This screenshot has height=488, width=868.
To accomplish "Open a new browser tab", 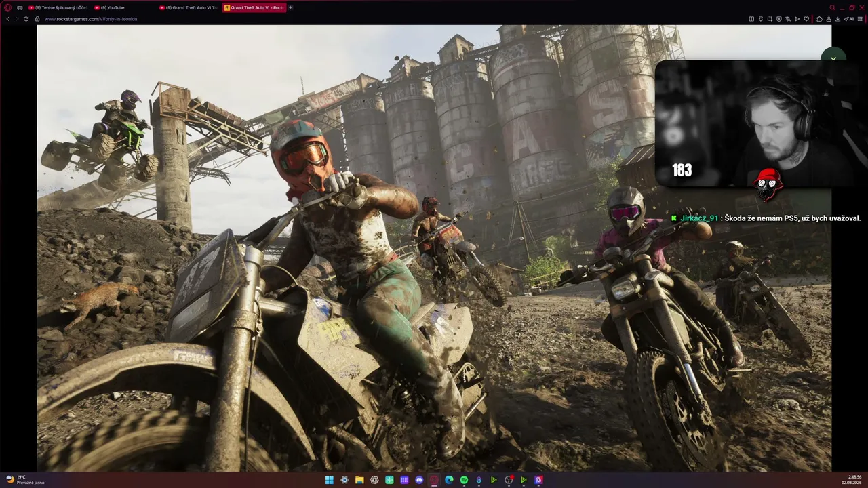I will click(291, 7).
